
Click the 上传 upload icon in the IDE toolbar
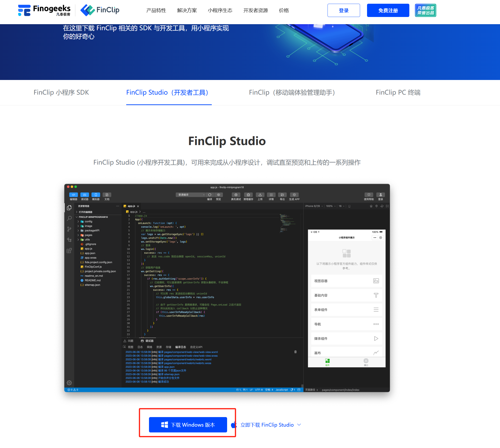click(x=260, y=195)
